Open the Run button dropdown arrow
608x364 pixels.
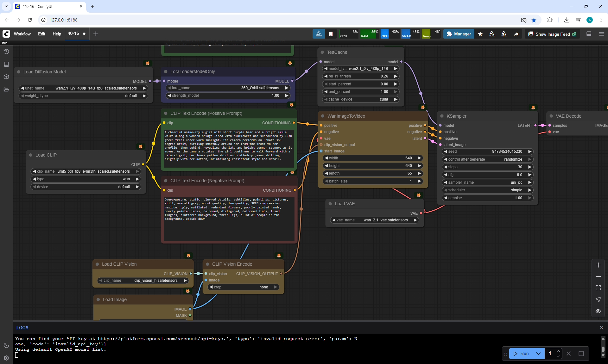pyautogui.click(x=538, y=354)
